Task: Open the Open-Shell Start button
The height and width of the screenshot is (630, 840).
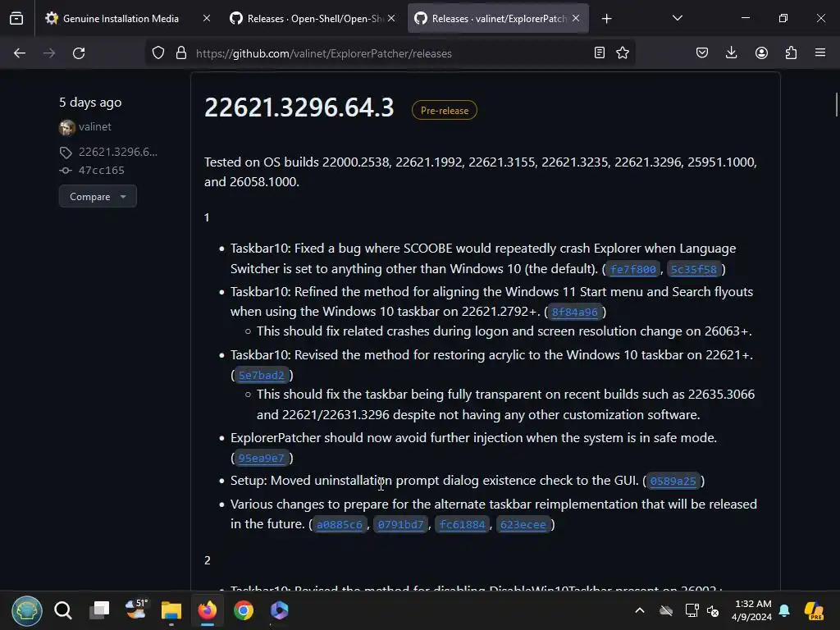Action: [27, 610]
